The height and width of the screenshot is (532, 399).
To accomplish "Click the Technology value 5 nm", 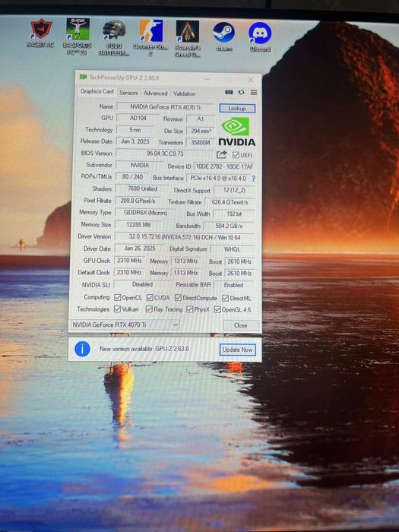I will pos(135,130).
